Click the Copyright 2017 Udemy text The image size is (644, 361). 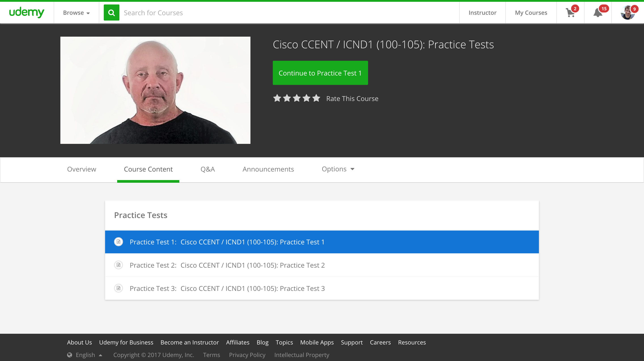[x=154, y=355]
